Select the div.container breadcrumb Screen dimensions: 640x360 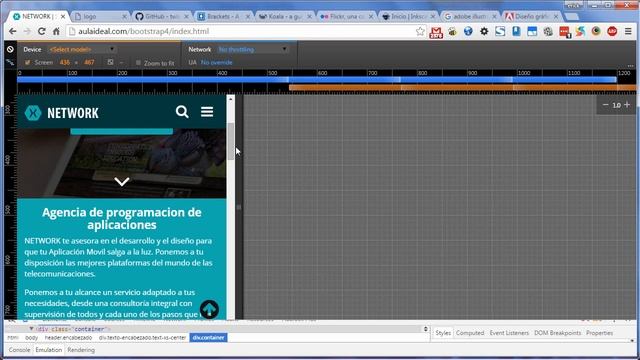tap(209, 338)
